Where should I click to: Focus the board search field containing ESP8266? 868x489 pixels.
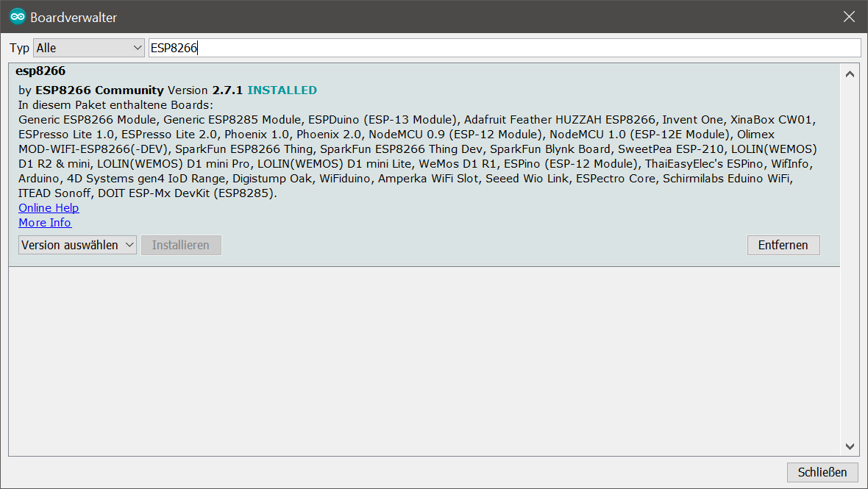(505, 48)
